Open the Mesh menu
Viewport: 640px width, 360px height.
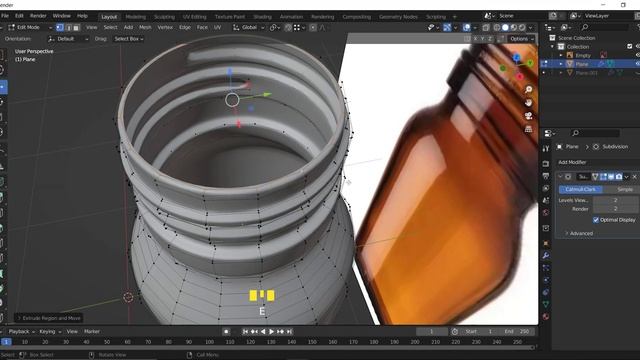(145, 27)
